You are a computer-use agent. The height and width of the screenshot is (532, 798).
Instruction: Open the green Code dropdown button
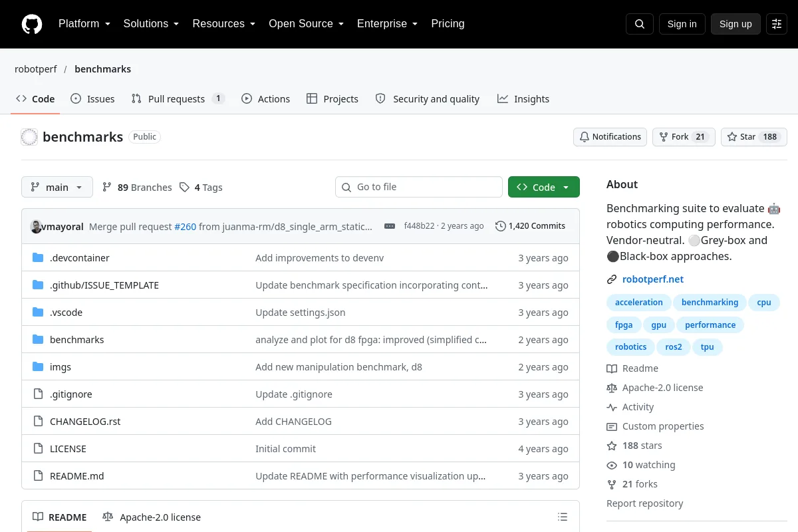pyautogui.click(x=544, y=188)
